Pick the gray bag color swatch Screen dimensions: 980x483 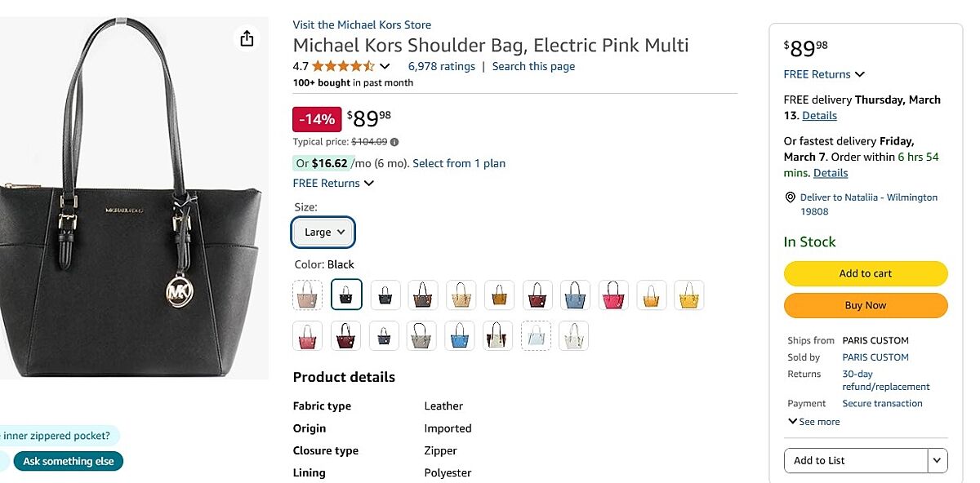pos(422,335)
